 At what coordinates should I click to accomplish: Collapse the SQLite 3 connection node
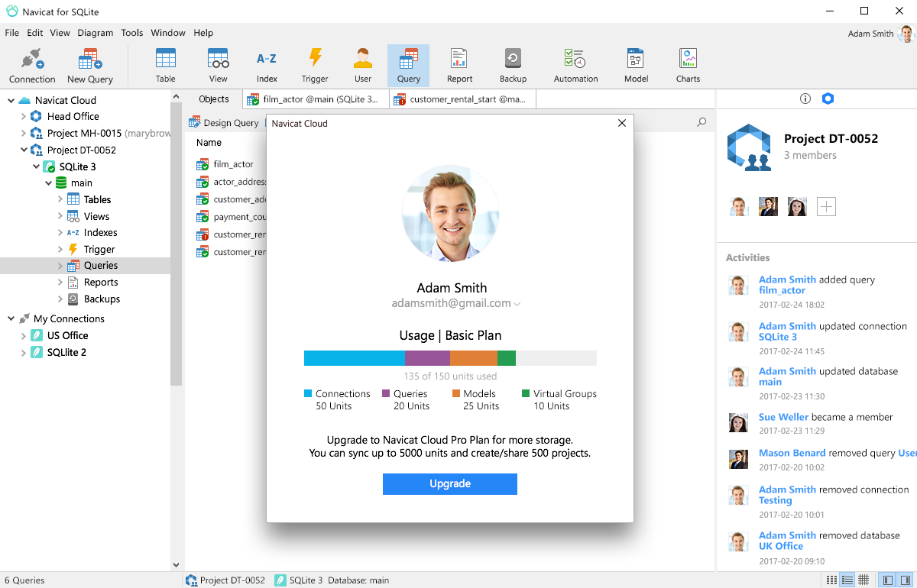[36, 166]
